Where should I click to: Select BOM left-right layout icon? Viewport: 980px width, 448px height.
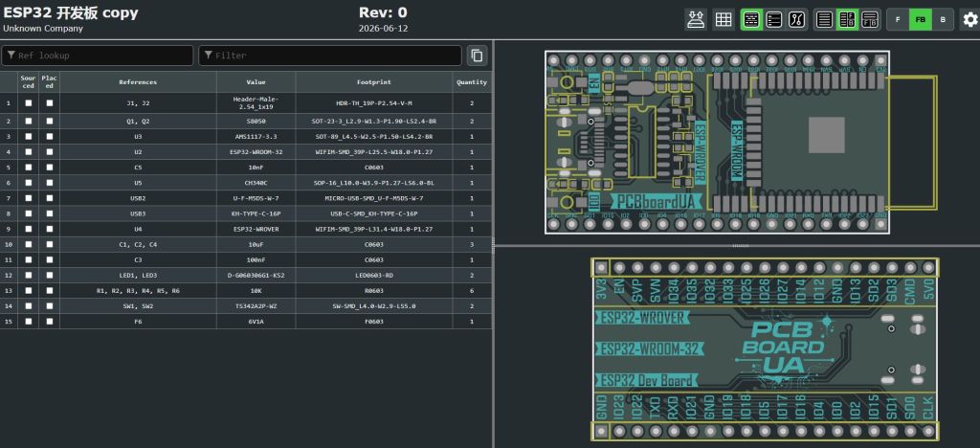[x=847, y=19]
